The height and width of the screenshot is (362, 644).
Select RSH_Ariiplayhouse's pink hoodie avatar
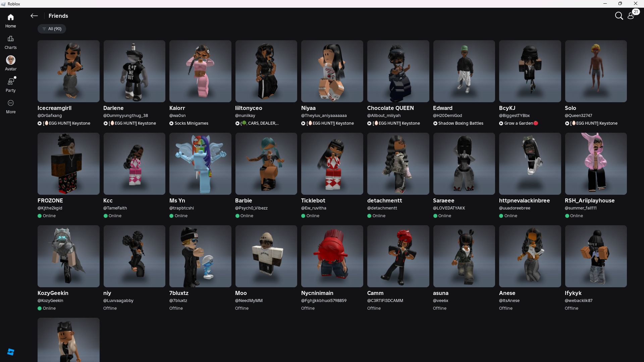click(596, 164)
